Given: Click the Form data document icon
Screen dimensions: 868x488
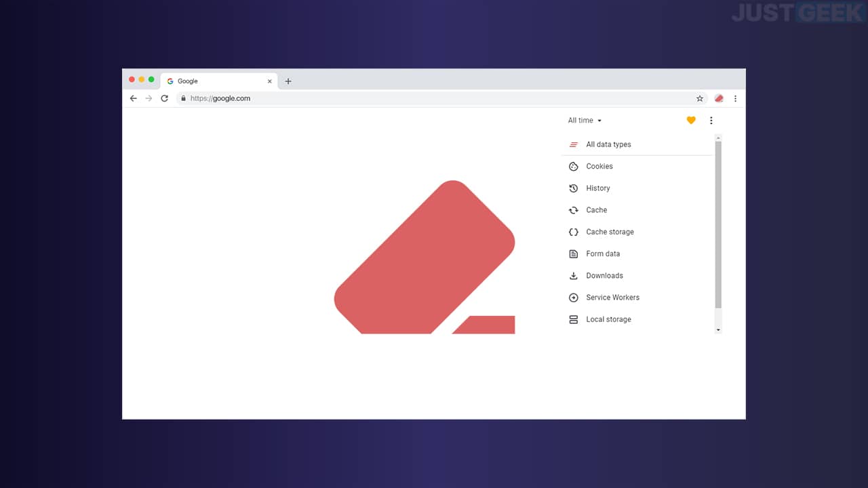Looking at the screenshot, I should tap(574, 253).
